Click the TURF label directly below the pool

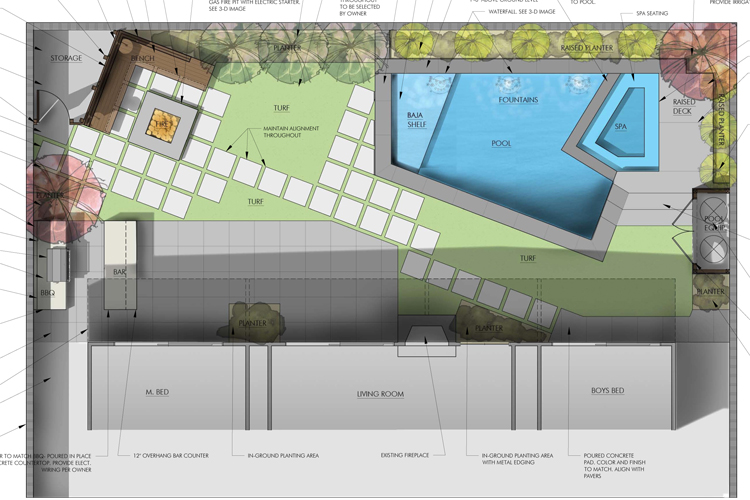(x=528, y=258)
